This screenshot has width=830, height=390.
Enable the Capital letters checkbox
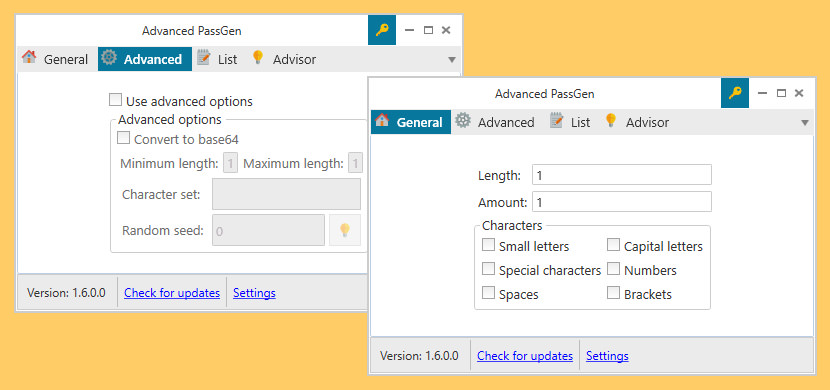613,245
